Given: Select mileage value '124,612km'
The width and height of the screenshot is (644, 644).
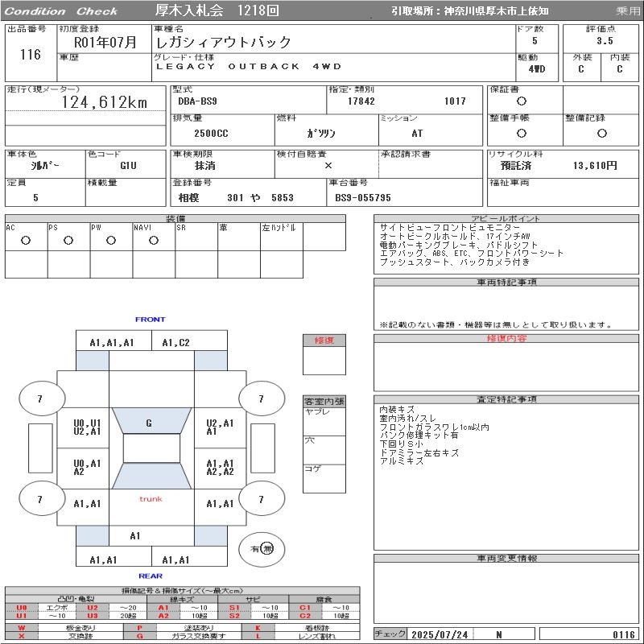Looking at the screenshot, I should tap(105, 102).
